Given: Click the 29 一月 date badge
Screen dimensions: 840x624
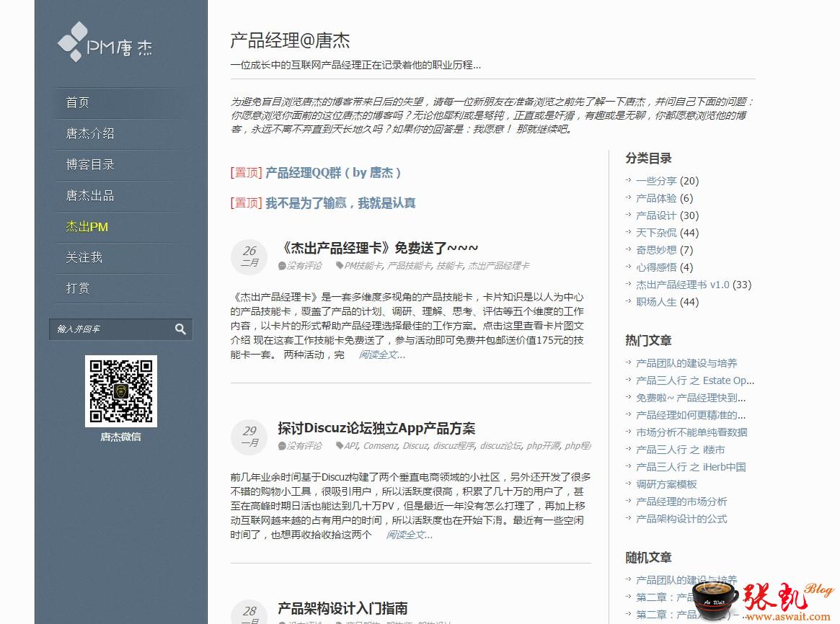Looking at the screenshot, I should (x=249, y=437).
